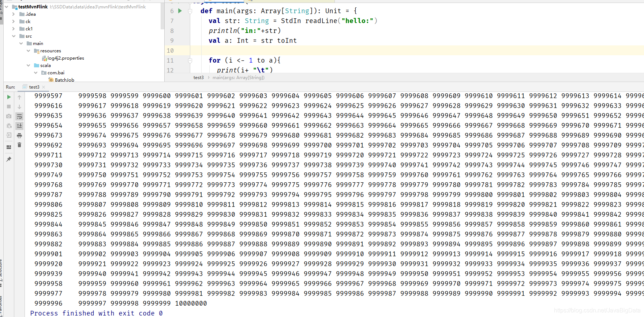Click output number 9999999
644x317 pixels.
pyautogui.click(x=157, y=303)
